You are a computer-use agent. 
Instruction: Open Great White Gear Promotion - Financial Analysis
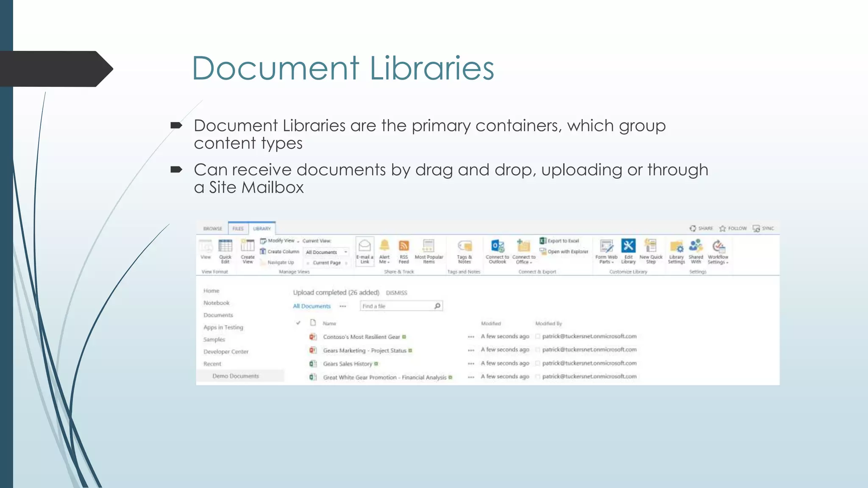coord(384,377)
